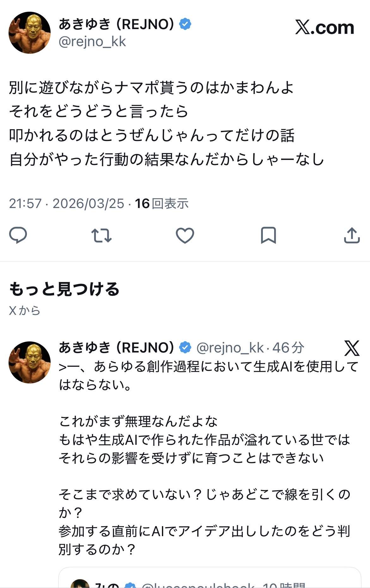Screen dimensions: 370x588
Task: Click the X.com logo at top right
Action: click(324, 28)
